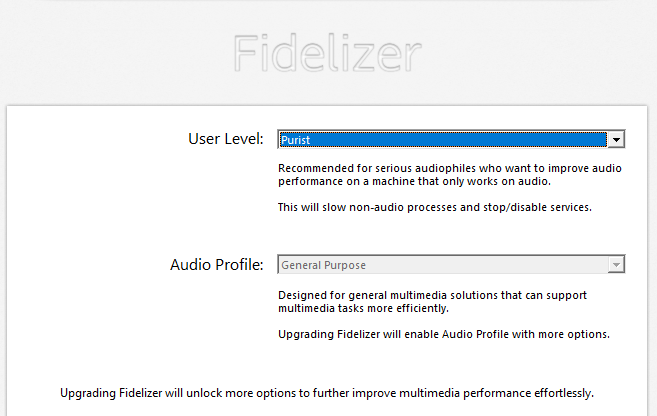Select the highlighted Purist combo box field
Image resolution: width=657 pixels, height=416 pixels.
pos(451,140)
